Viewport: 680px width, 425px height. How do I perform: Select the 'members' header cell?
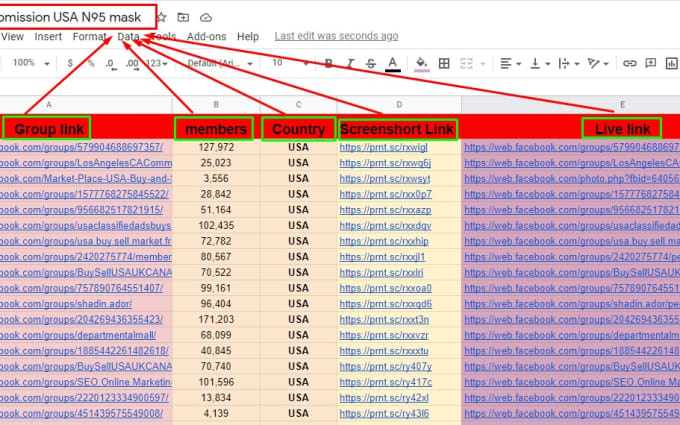click(216, 128)
